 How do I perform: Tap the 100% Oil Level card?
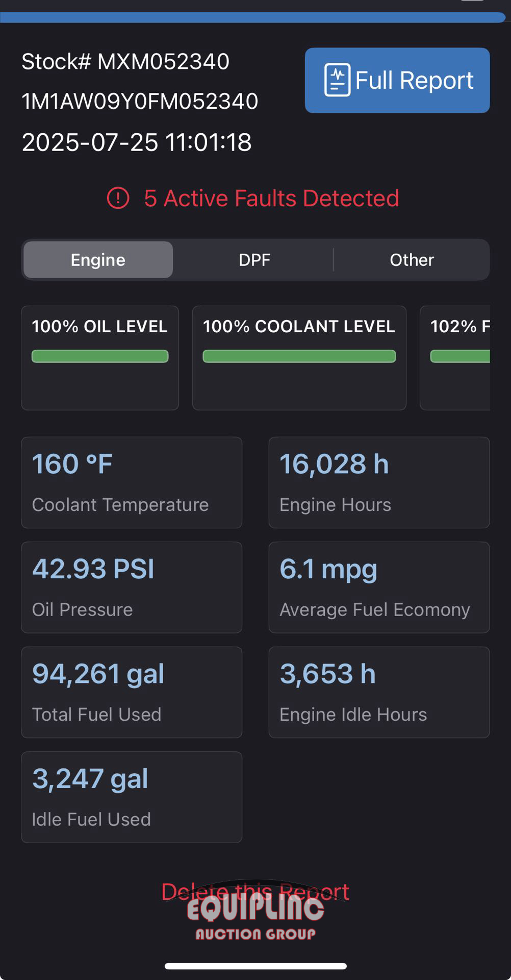click(100, 357)
